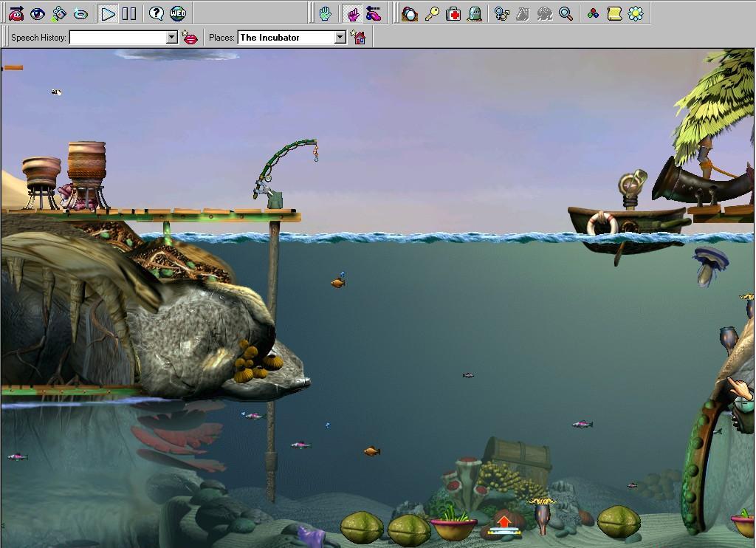Toggle the hand with arrow push mode
This screenshot has width=756, height=548.
(x=374, y=13)
